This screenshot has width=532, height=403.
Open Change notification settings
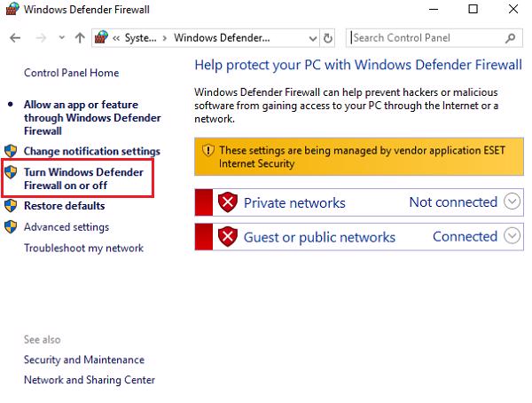91,152
